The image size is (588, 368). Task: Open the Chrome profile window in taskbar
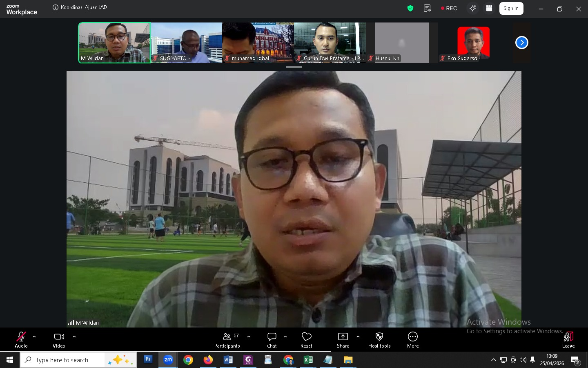tap(288, 360)
